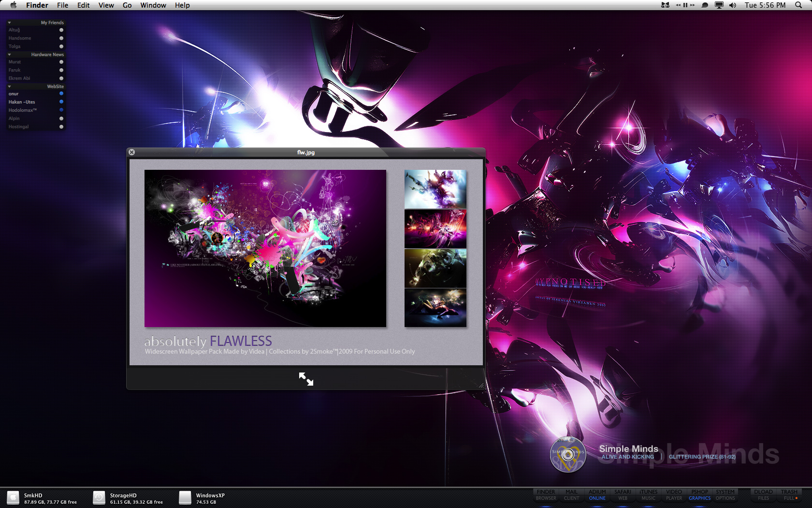
Task: Open Spotlight search magnifier icon
Action: (798, 5)
